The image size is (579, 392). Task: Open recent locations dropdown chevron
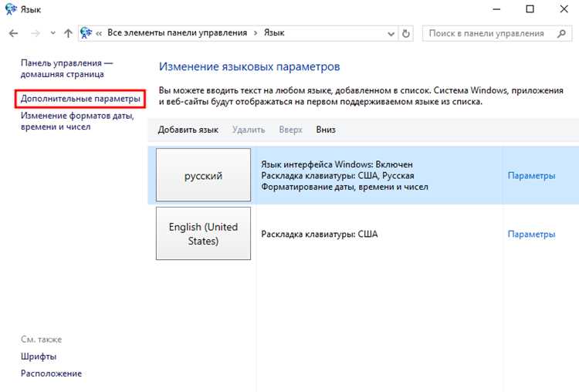click(x=52, y=33)
